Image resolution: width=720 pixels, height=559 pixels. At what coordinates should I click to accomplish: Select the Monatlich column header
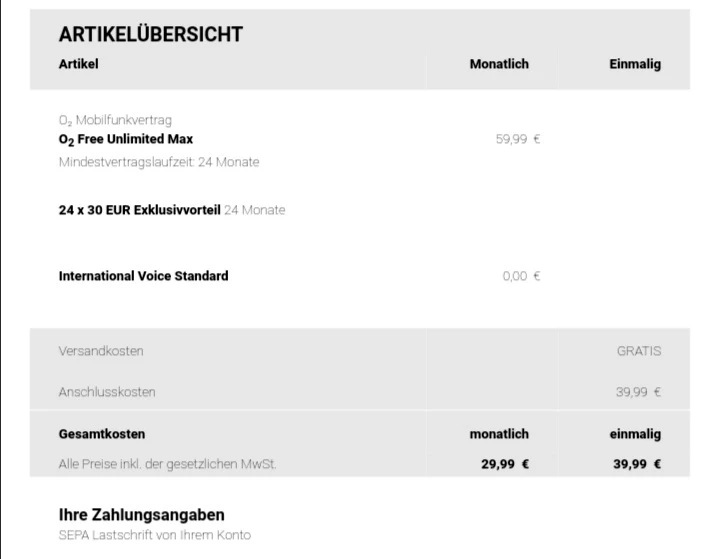point(499,64)
